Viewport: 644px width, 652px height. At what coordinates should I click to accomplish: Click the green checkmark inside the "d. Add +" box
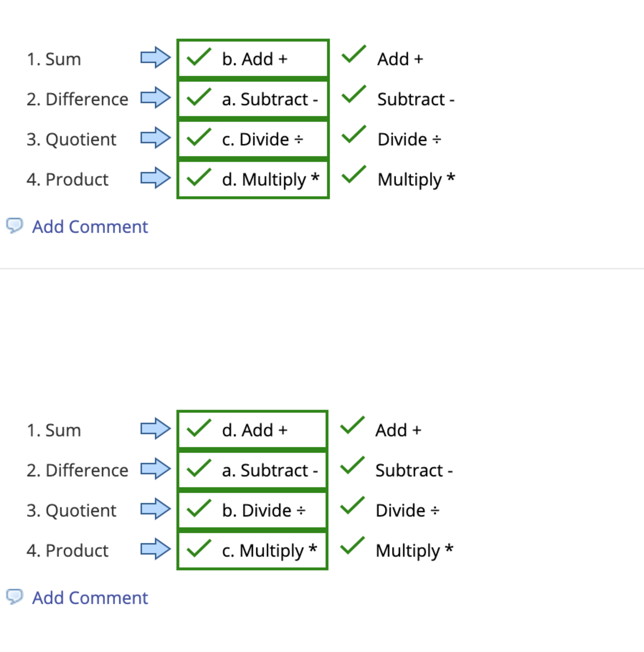(x=199, y=428)
